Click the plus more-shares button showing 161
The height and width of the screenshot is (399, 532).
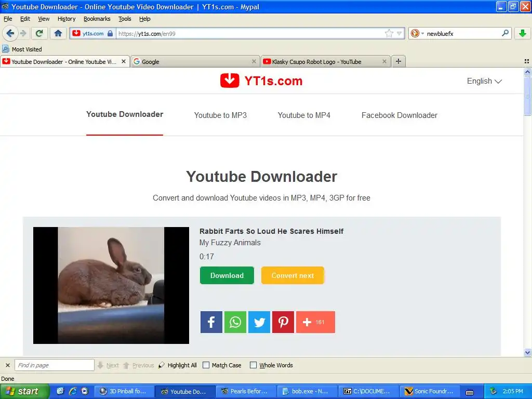315,322
